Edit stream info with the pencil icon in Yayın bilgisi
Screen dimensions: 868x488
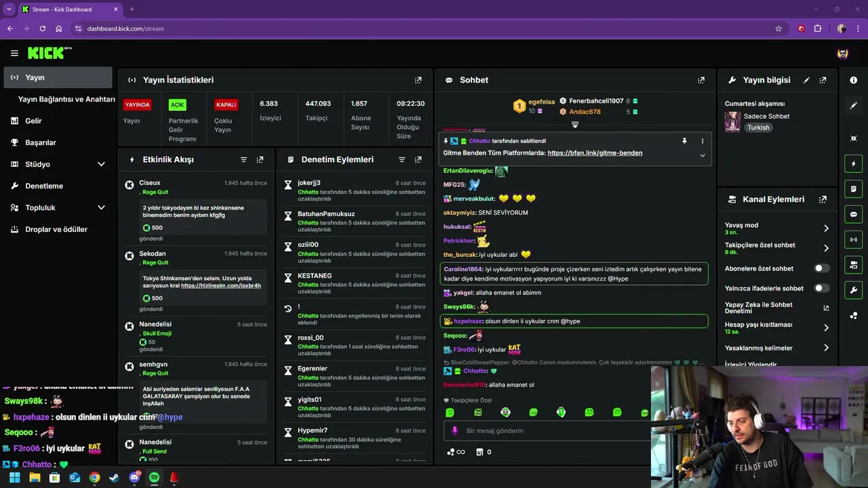coord(806,80)
